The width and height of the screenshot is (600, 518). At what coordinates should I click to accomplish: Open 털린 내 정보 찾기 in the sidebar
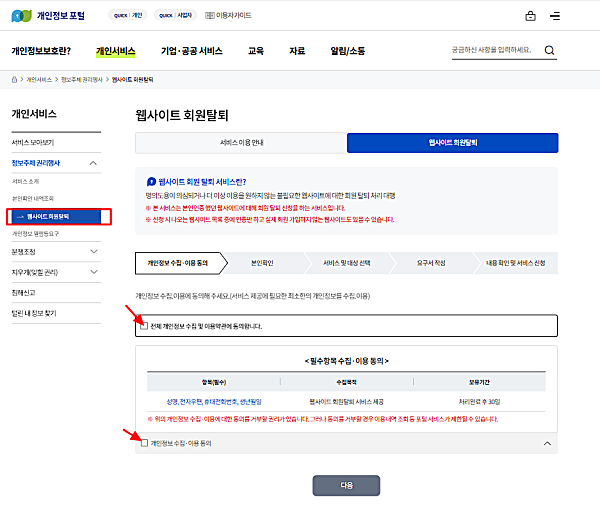coord(34,313)
